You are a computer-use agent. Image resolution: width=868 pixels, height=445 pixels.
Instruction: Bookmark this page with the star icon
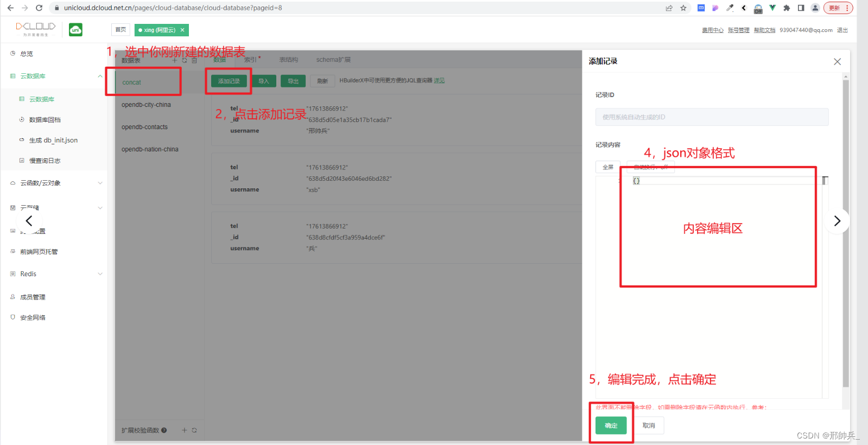click(683, 8)
